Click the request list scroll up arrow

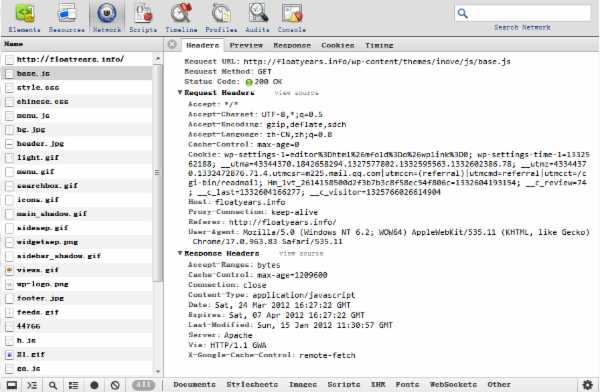tap(157, 59)
